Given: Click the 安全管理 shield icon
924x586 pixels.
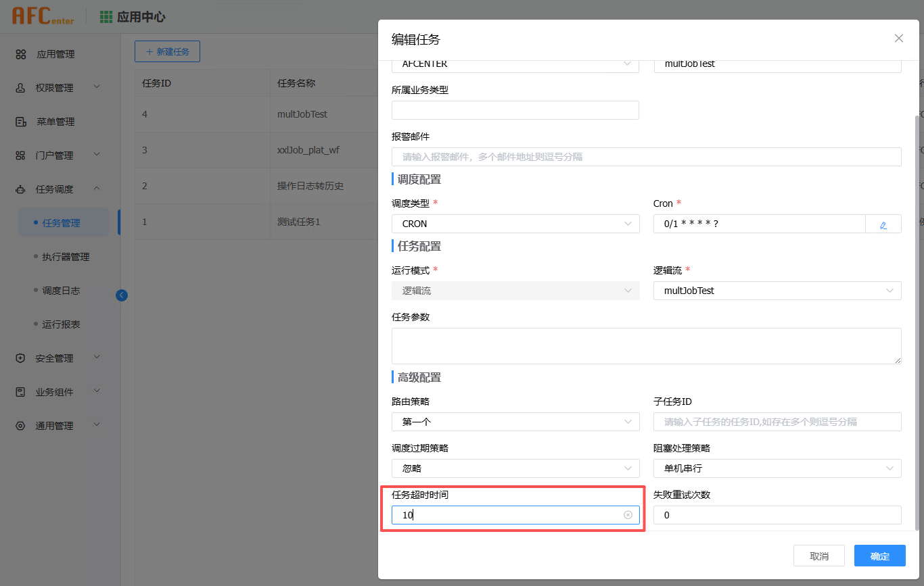Looking at the screenshot, I should (x=21, y=358).
